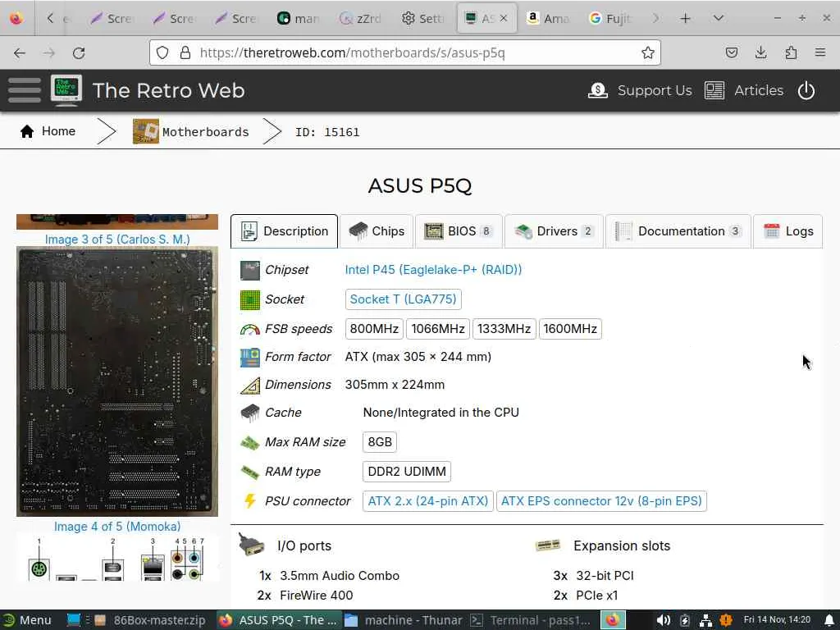Click Motherboards breadcrumb text link
Viewport: 840px width, 630px height.
[206, 132]
